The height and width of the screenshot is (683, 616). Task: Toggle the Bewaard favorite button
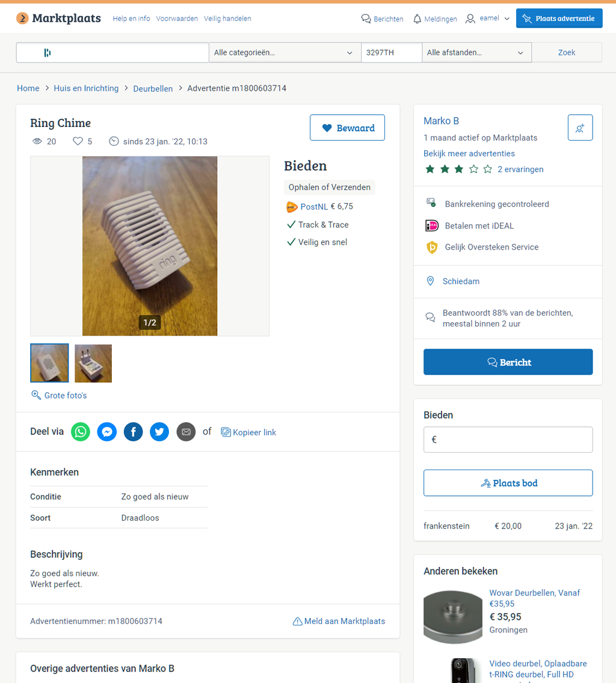(348, 127)
